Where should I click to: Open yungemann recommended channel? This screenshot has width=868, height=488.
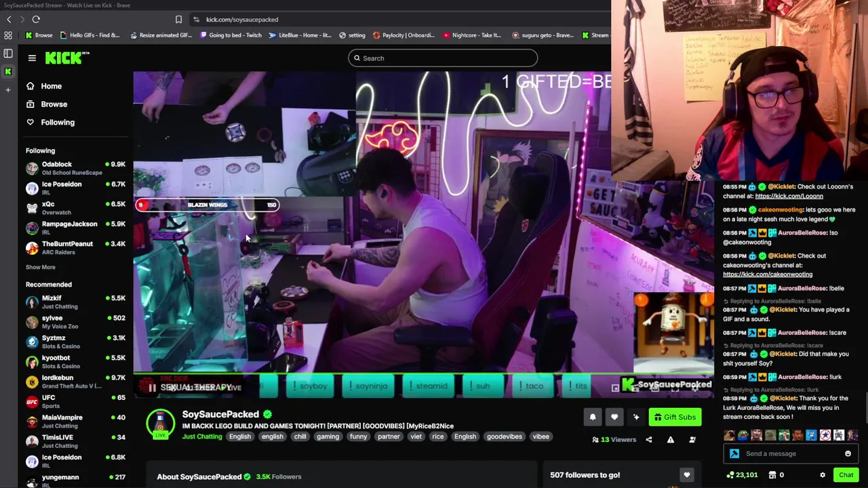[x=75, y=481]
